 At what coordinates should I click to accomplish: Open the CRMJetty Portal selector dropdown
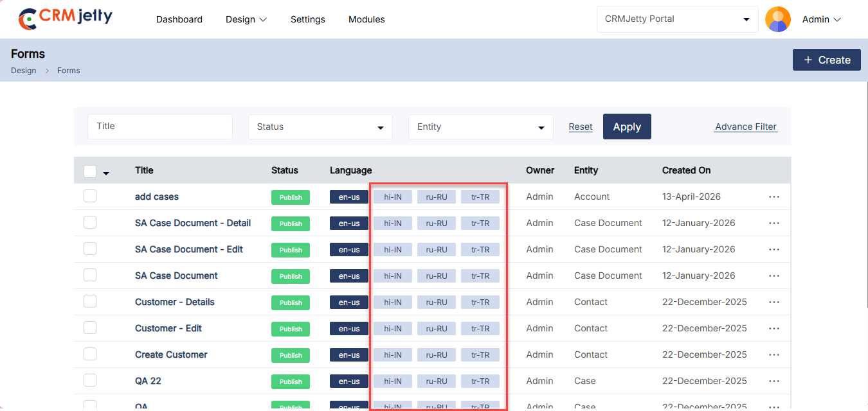677,19
